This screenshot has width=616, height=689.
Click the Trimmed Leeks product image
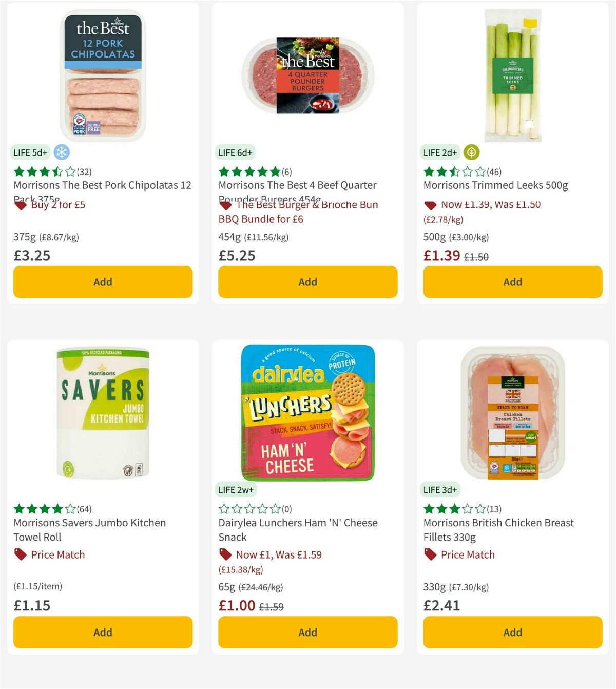click(x=512, y=74)
